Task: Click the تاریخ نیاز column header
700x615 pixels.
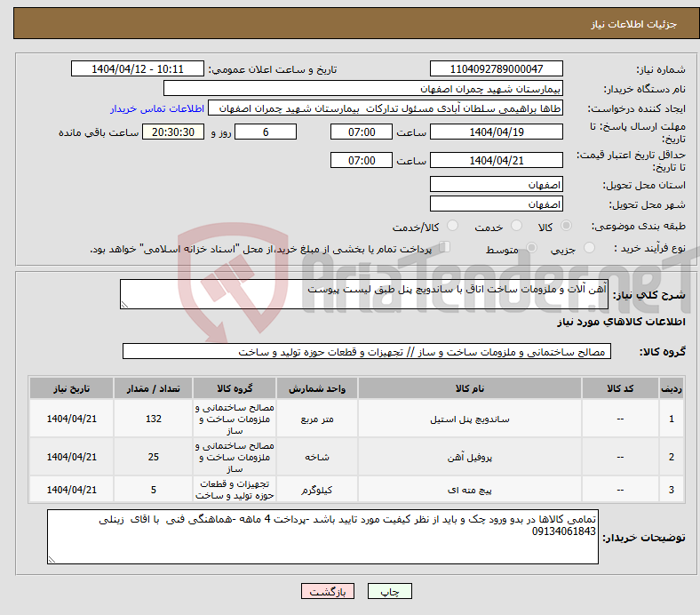Action: coord(71,388)
